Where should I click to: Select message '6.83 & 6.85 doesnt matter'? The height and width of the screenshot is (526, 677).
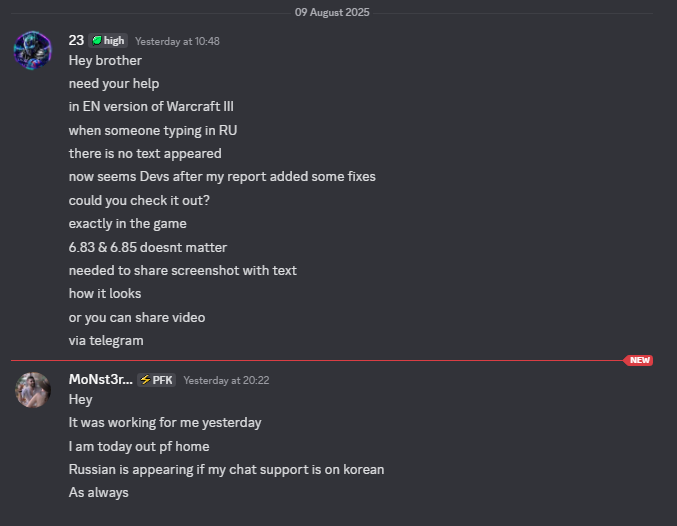[x=148, y=247]
